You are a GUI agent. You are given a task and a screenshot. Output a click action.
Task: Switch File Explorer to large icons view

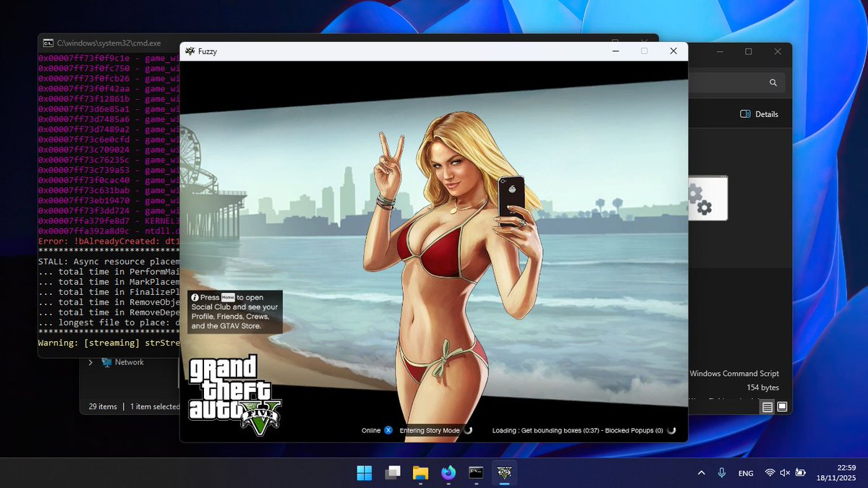pos(782,407)
